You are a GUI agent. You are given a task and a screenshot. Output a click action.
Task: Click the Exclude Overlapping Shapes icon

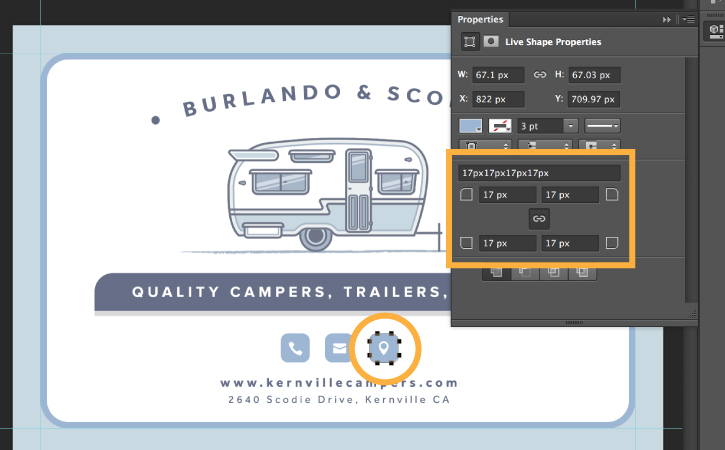(582, 272)
